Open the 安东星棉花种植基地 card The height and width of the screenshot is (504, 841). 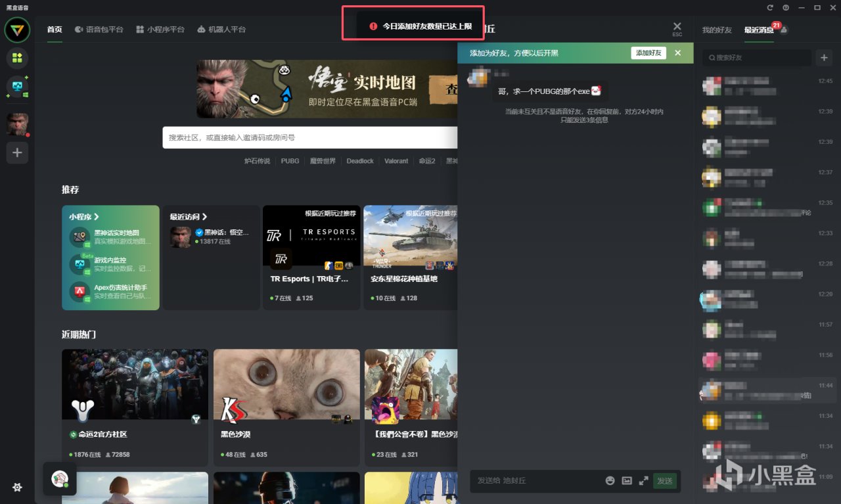pos(411,257)
